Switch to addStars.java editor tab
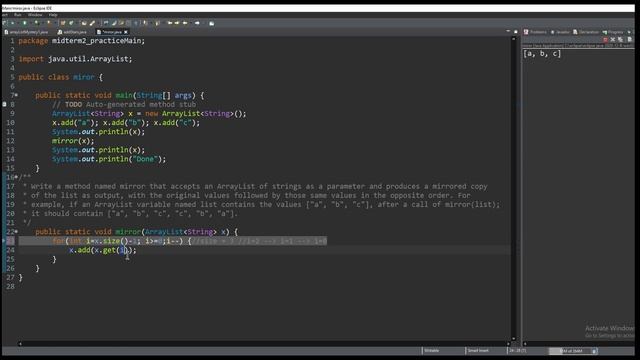The height and width of the screenshot is (360, 640). click(72, 32)
